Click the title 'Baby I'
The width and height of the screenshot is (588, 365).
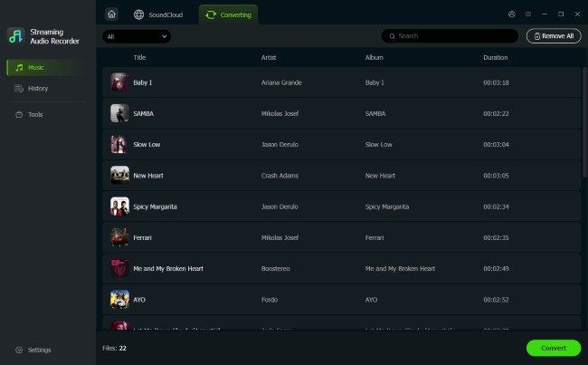[143, 82]
